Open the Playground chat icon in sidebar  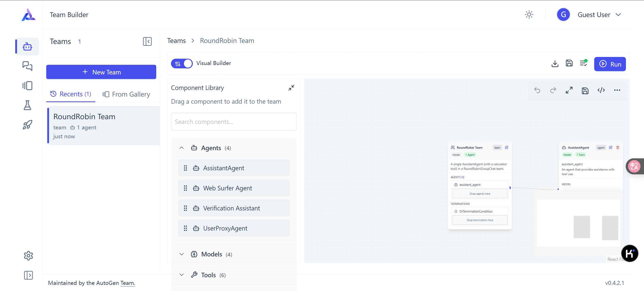[27, 66]
